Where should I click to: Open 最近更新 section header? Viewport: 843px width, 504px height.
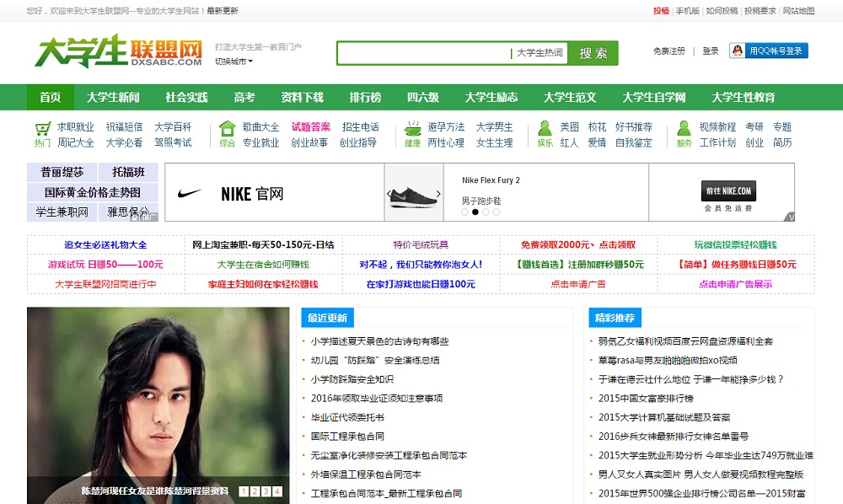coord(327,318)
